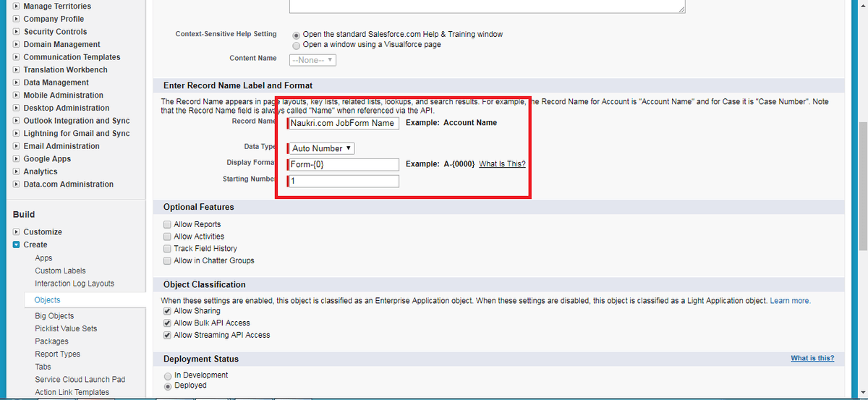Select the In Development radio button

click(168, 375)
